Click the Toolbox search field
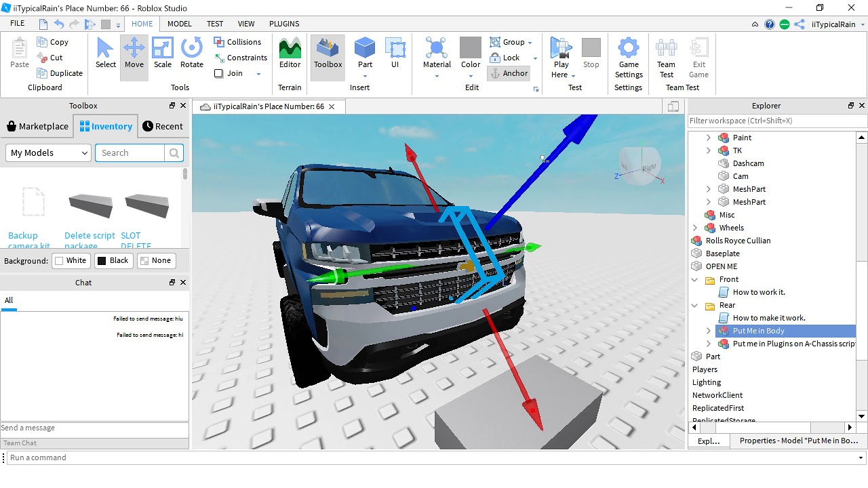The width and height of the screenshot is (868, 488). [x=130, y=152]
